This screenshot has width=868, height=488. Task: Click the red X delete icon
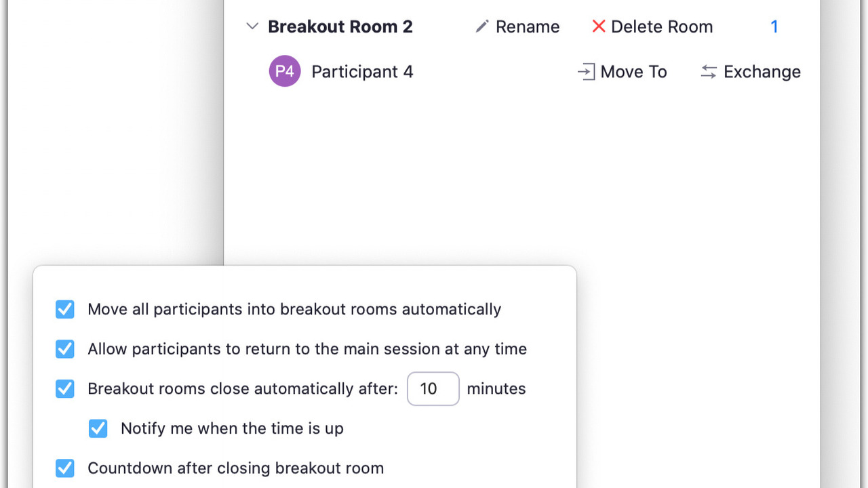coord(599,26)
